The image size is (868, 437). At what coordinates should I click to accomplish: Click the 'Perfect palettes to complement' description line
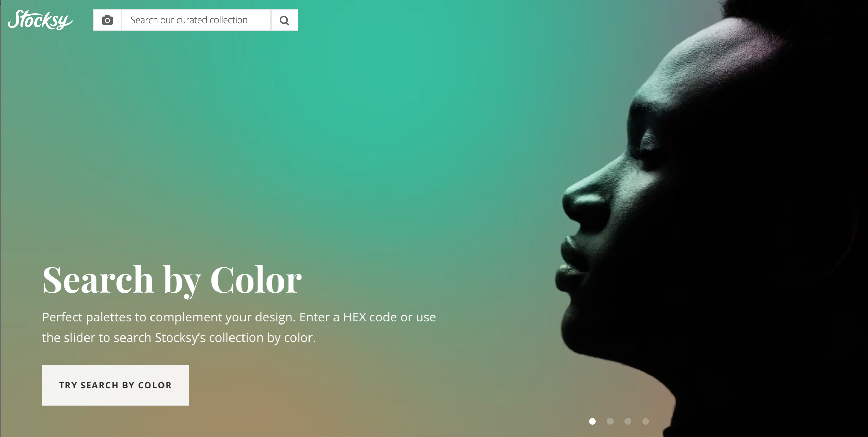pos(239,317)
